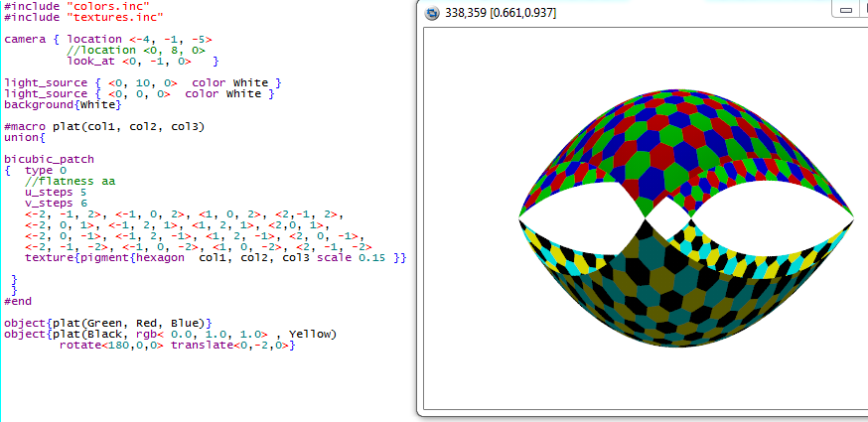Click the light_source <0, 0, 0> line
The height and width of the screenshot is (422, 868).
pos(139,93)
